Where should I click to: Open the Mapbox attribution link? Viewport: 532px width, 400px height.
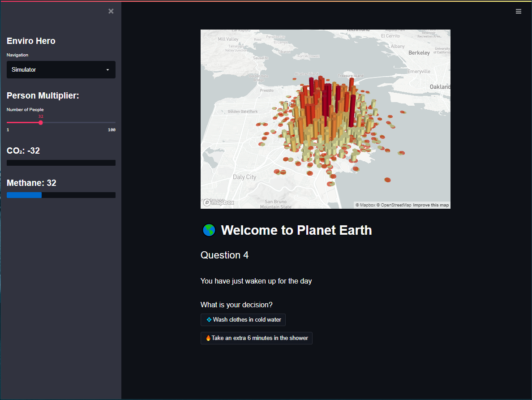point(365,205)
